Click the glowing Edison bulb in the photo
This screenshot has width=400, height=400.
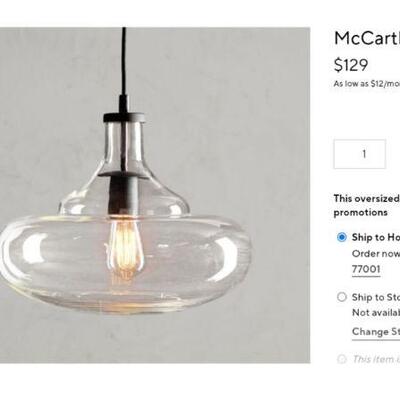point(126,245)
